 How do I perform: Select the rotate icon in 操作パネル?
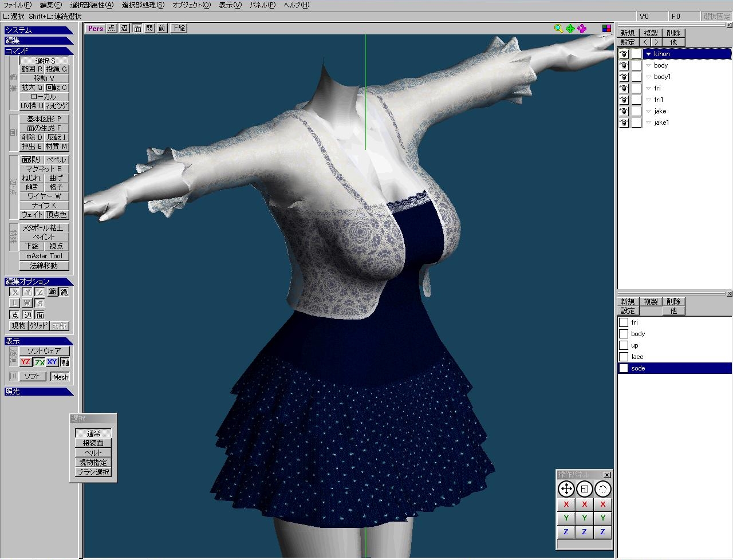pyautogui.click(x=602, y=489)
